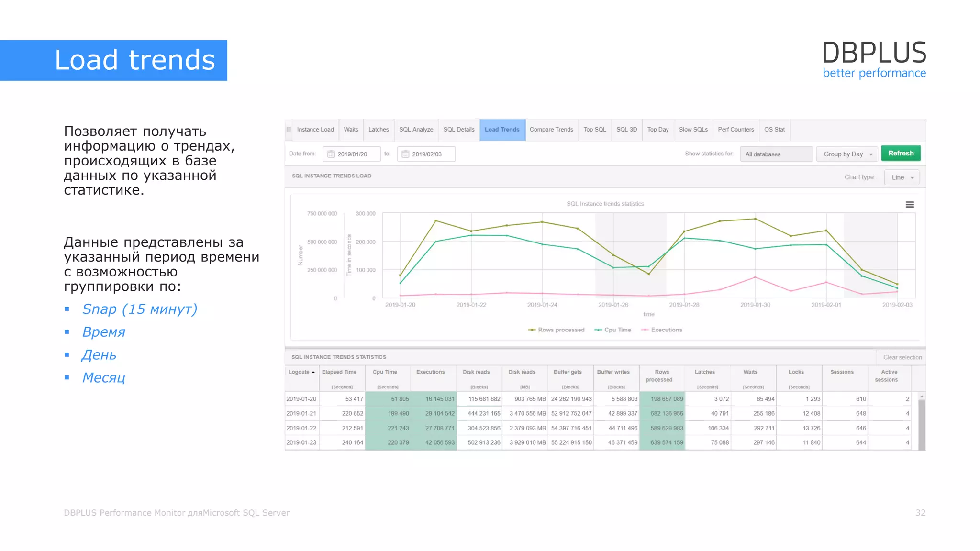Screen dimensions: 980x551
Task: Click Buffer gets column header
Action: 570,378
